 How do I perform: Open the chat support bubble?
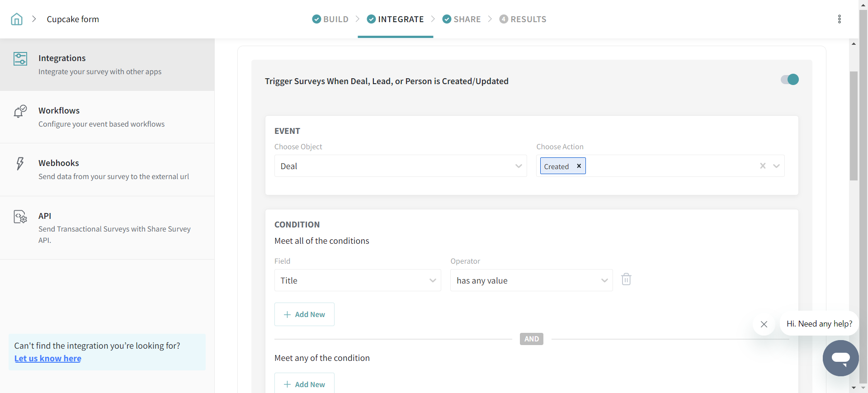[x=840, y=358]
